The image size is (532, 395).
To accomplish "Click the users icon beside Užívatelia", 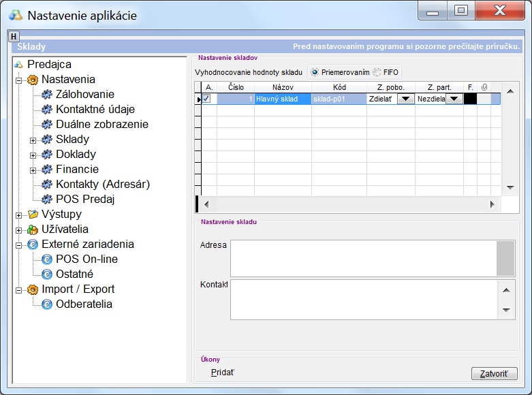I will [32, 230].
